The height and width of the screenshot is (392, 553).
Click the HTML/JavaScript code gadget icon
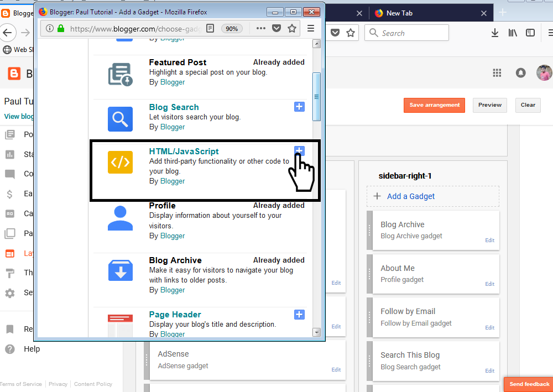point(120,162)
